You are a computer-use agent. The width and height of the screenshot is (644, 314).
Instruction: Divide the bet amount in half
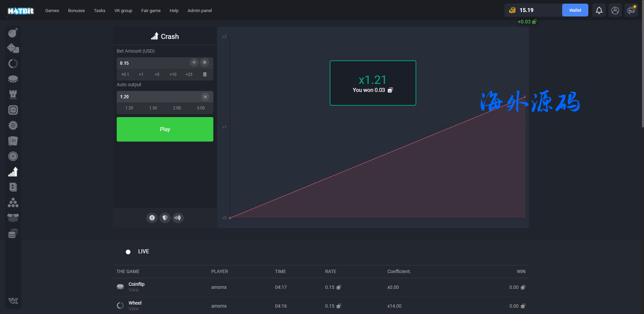pos(194,62)
